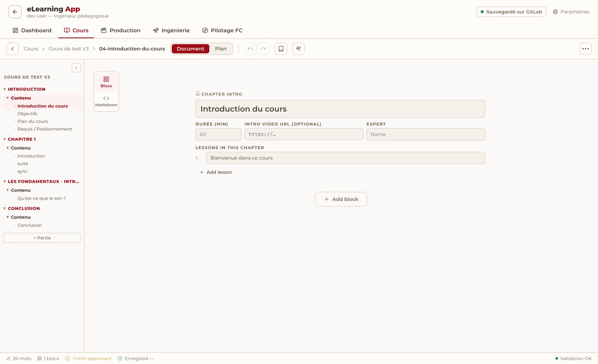Collapse the course sidebar panel
Image resolution: width=598 pixels, height=364 pixels.
pos(76,68)
